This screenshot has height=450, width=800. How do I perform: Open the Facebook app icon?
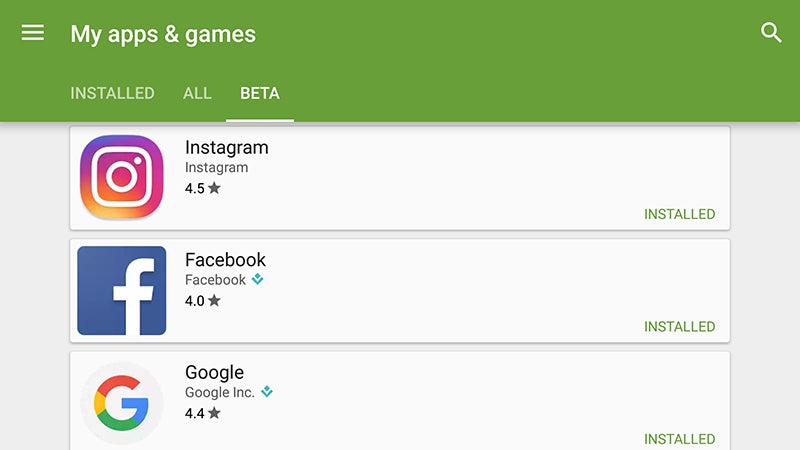pyautogui.click(x=121, y=290)
